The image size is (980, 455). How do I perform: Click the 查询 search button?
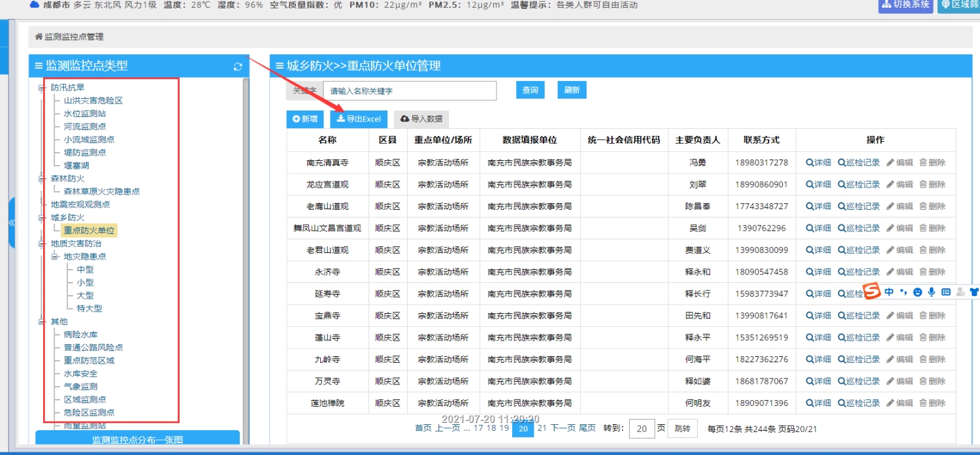coord(531,90)
